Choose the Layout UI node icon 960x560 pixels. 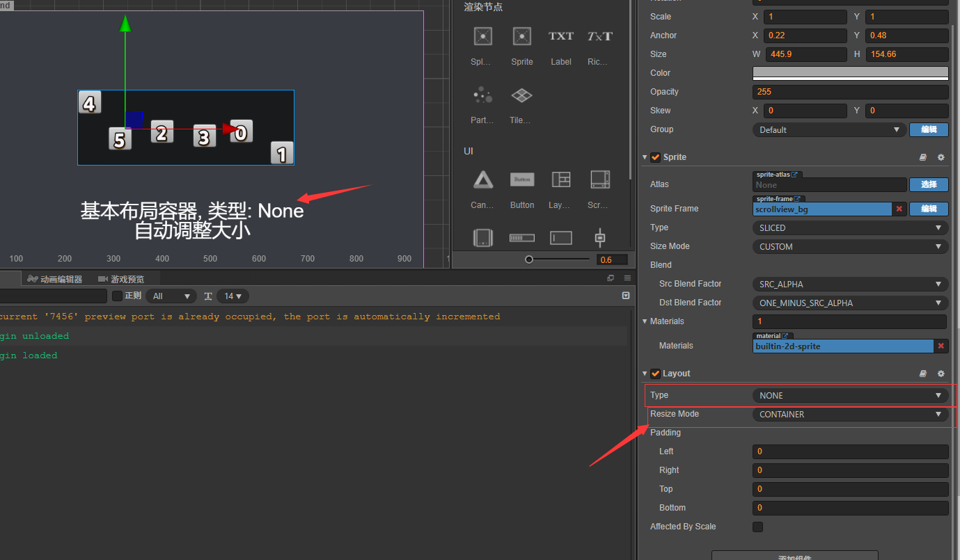point(561,179)
